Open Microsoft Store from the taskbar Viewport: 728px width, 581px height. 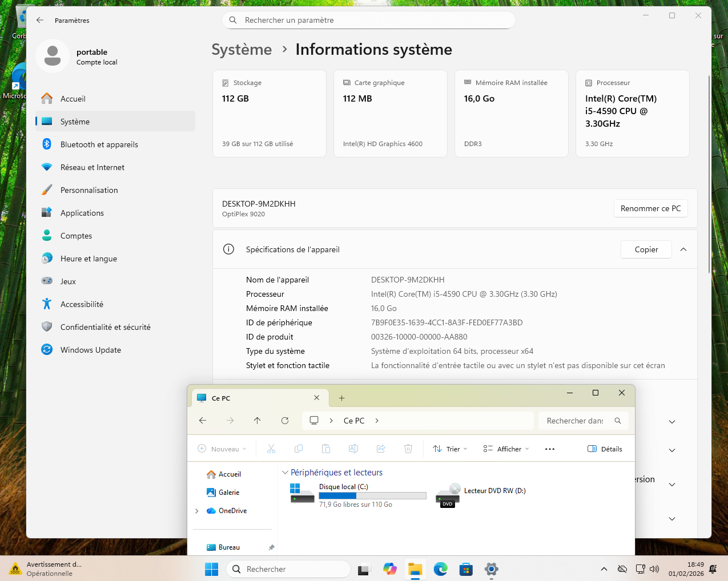click(466, 569)
